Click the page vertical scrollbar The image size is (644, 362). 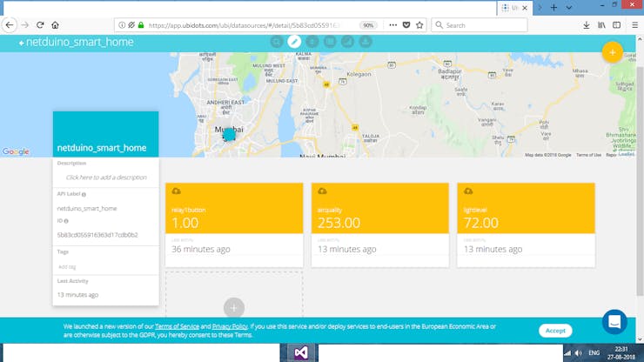(x=640, y=181)
